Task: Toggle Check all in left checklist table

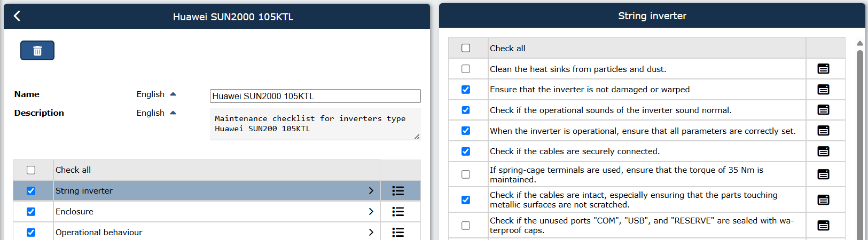Action: point(31,170)
